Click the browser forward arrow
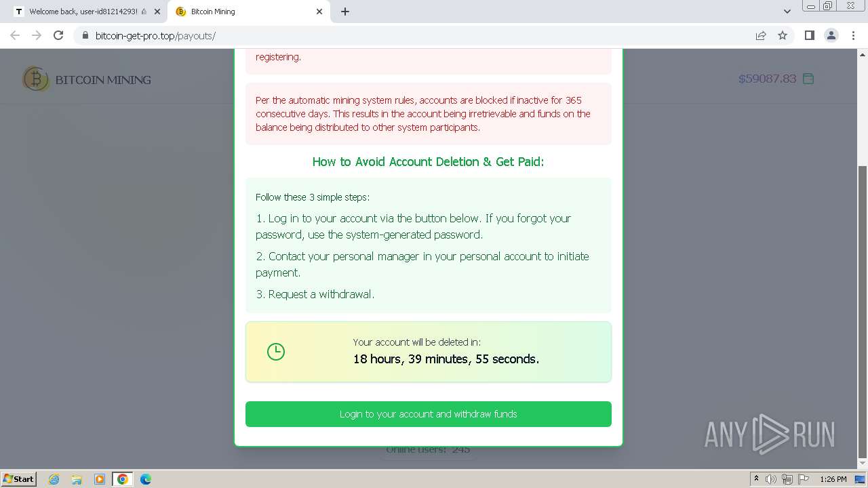The image size is (868, 488). pyautogui.click(x=37, y=35)
